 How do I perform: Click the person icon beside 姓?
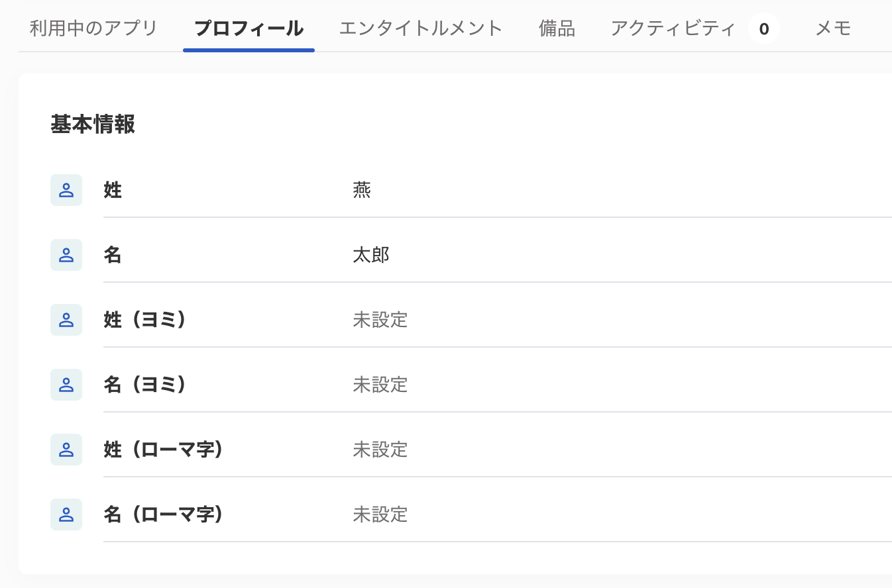click(x=66, y=190)
